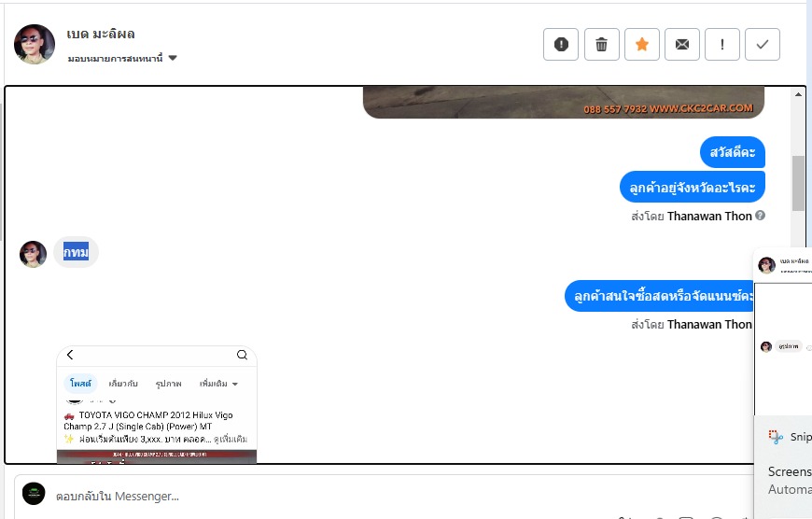Move conversation to trash with bin icon
The height and width of the screenshot is (519, 812).
(601, 45)
